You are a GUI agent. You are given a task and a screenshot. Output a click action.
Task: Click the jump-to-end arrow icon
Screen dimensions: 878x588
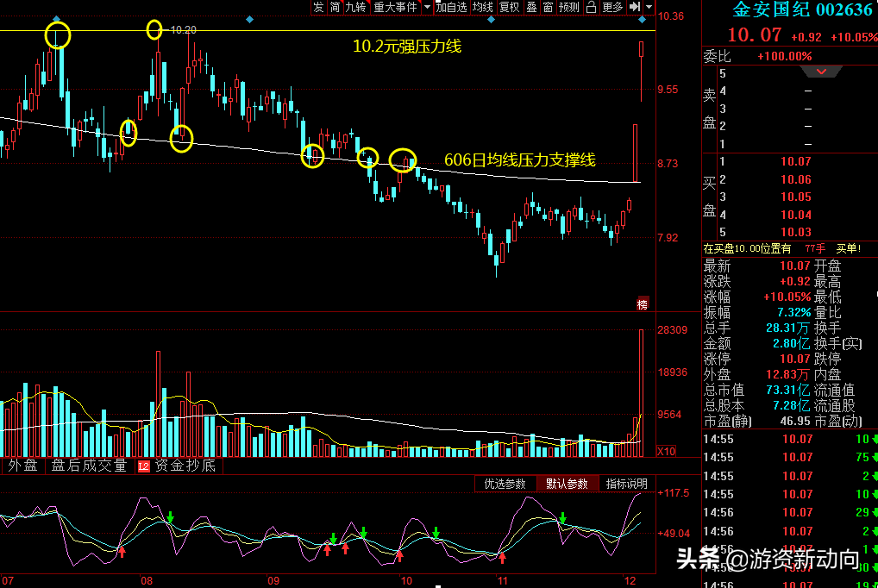pos(635,7)
